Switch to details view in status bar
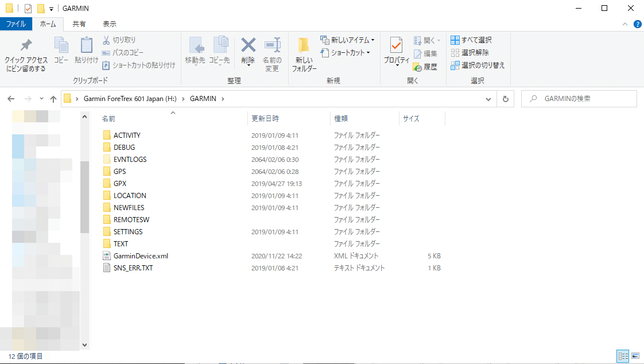 (623, 356)
